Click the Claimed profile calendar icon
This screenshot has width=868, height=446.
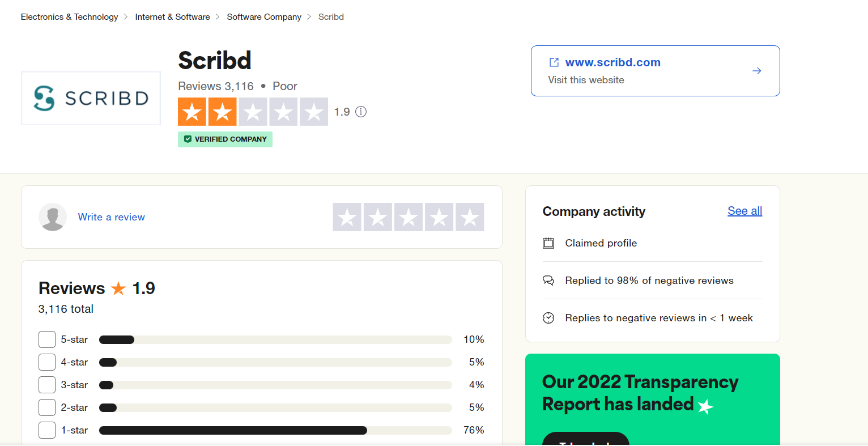coord(548,243)
